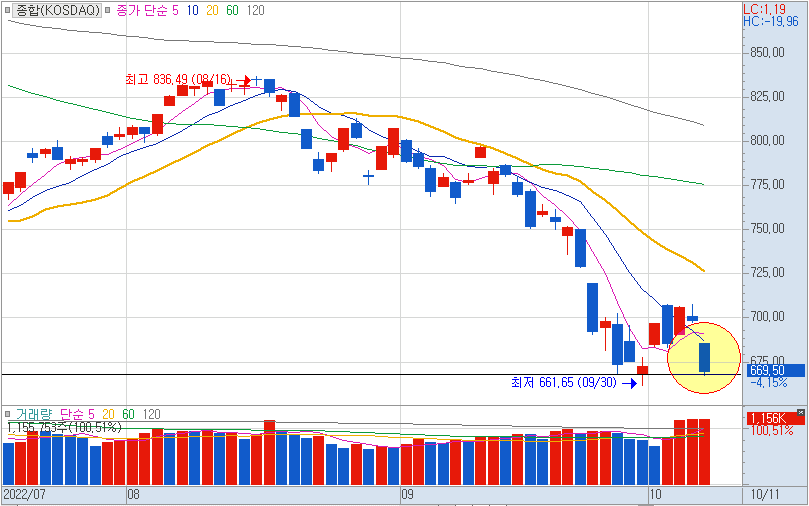Image resolution: width=809 pixels, height=506 pixels.
Task: Click the 850.00 price axis label
Action: coord(767,53)
